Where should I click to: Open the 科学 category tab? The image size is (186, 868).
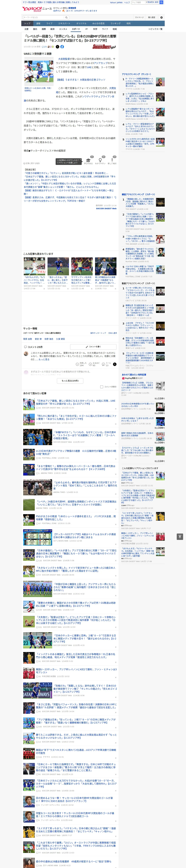tap(95, 29)
